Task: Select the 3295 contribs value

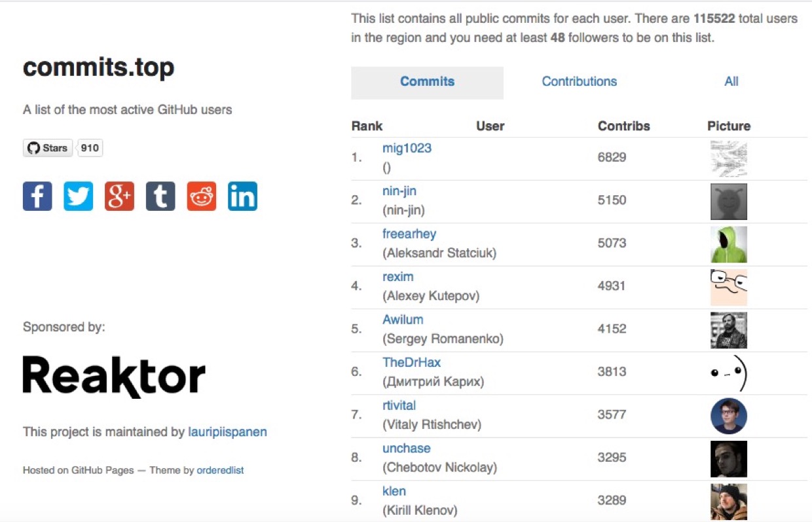Action: [612, 457]
